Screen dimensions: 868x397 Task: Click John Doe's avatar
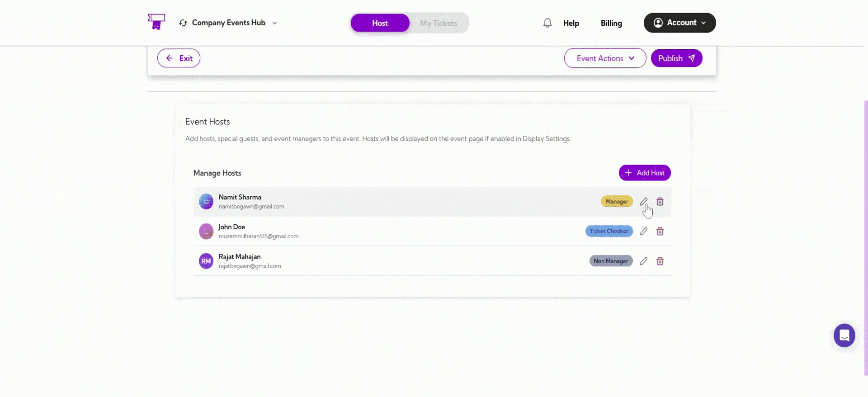point(206,232)
